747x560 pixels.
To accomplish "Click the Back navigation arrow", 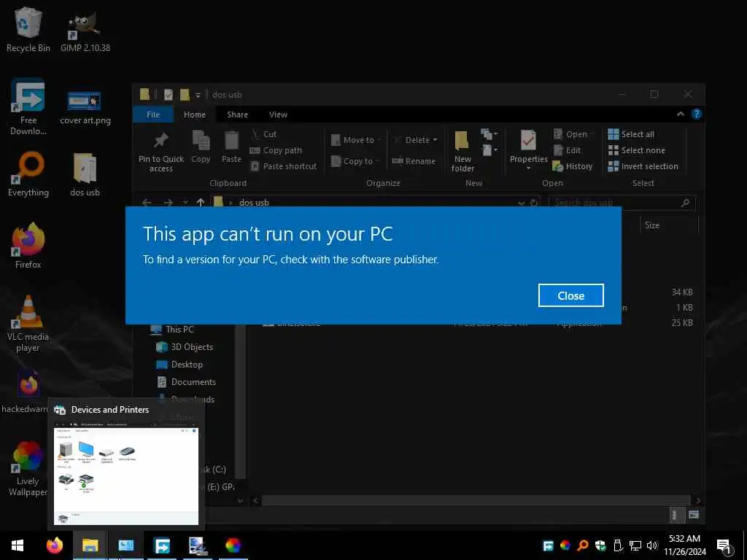I will 147,203.
